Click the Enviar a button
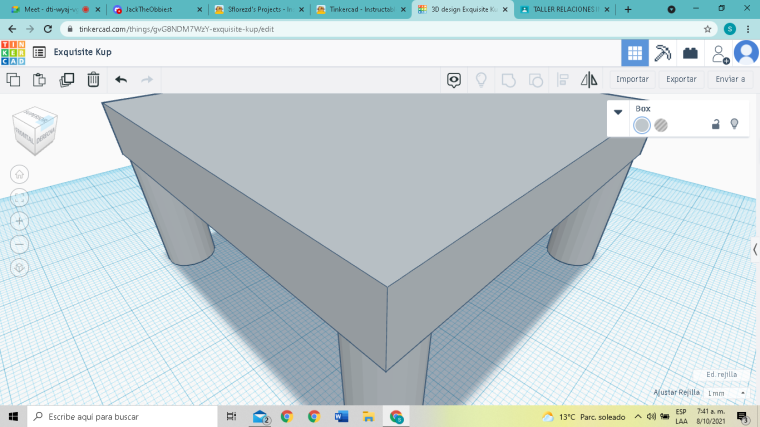Image resolution: width=760 pixels, height=427 pixels. point(730,79)
